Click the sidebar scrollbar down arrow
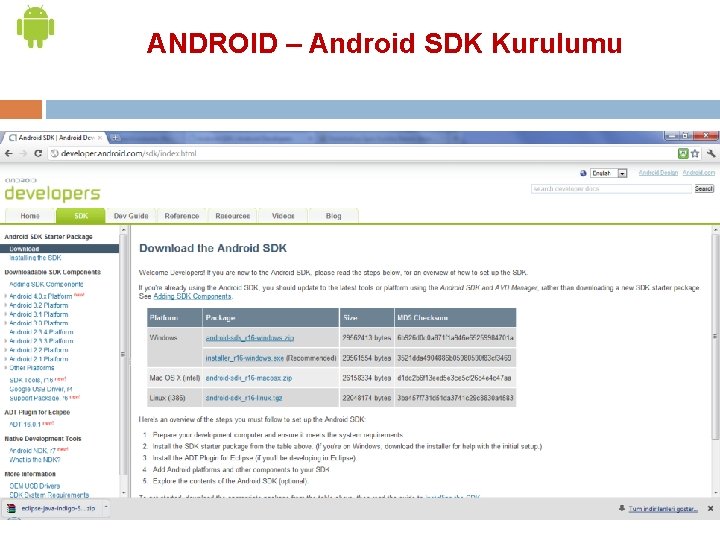720x540 pixels. point(123,494)
